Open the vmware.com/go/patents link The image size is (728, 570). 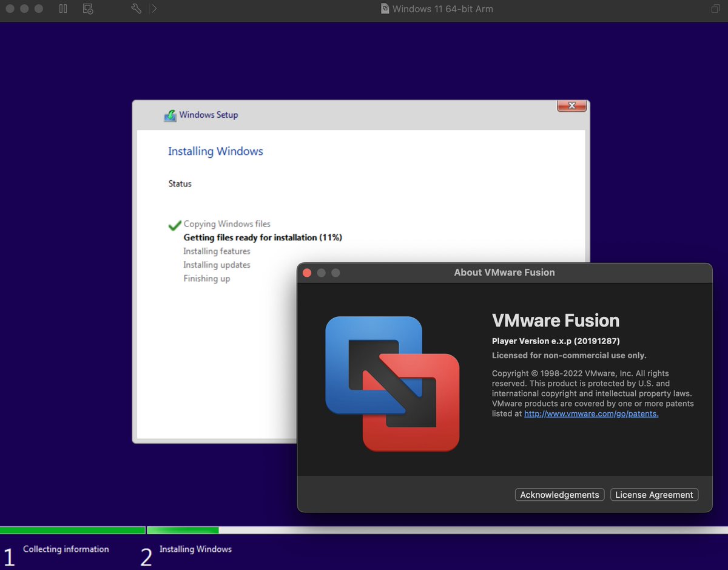(591, 413)
